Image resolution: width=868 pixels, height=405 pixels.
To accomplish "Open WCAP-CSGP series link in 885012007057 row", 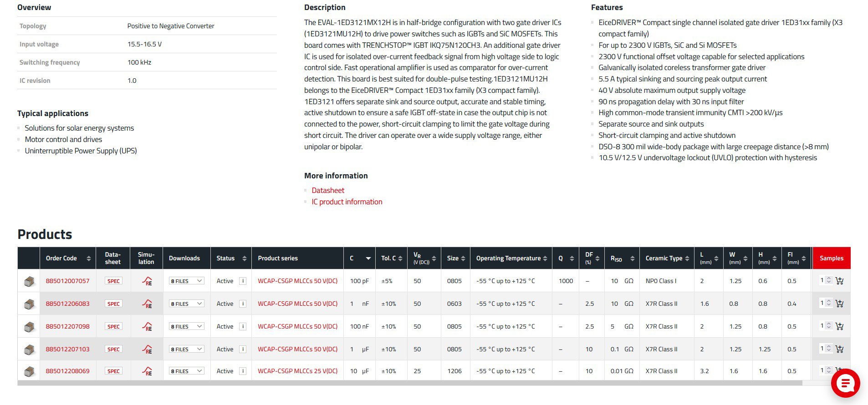I will [298, 281].
